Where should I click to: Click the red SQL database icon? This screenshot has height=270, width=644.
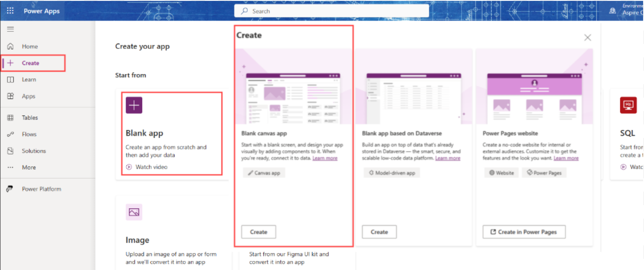pos(628,105)
